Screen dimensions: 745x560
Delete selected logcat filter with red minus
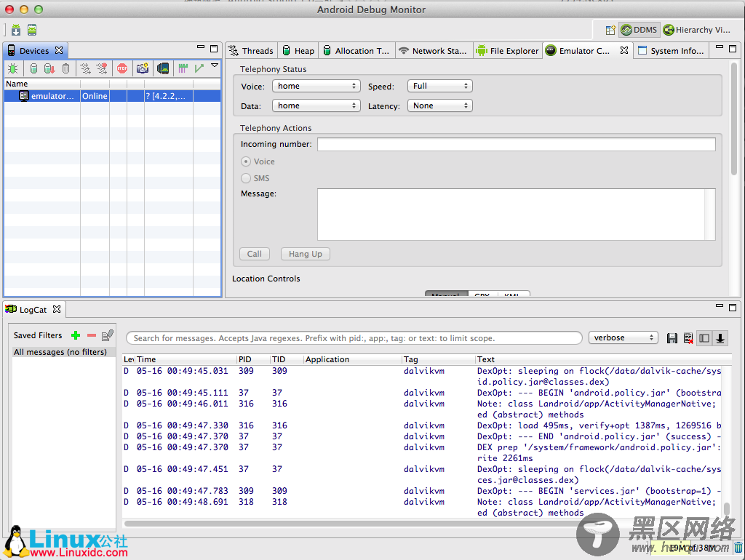[92, 335]
